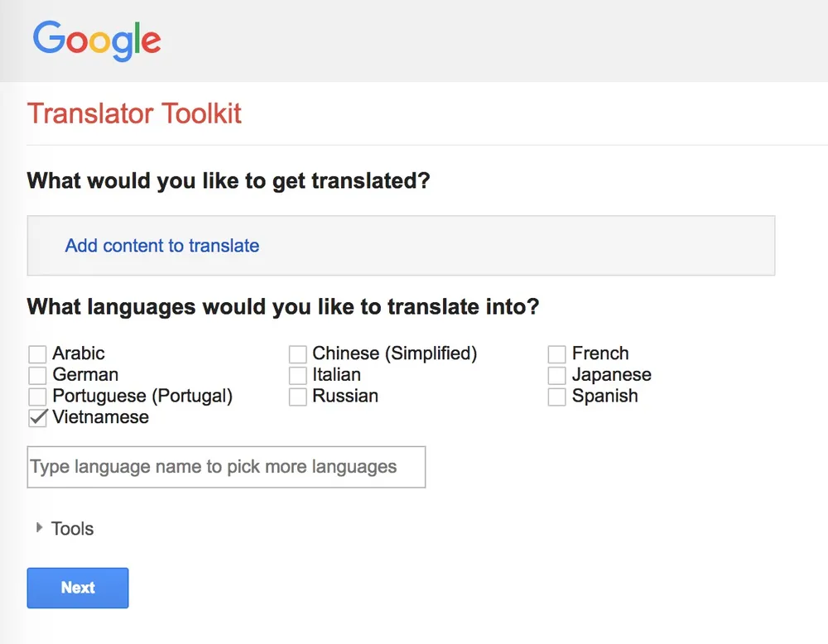Uncheck the Vietnamese checkbox
828x644 pixels.
click(37, 419)
